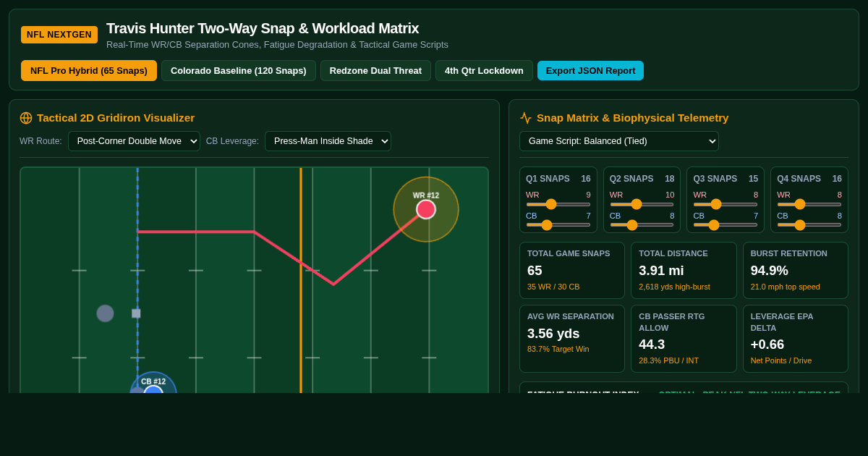The width and height of the screenshot is (868, 456).
Task: Click the gray circle marker on the field
Action: pyautogui.click(x=105, y=313)
